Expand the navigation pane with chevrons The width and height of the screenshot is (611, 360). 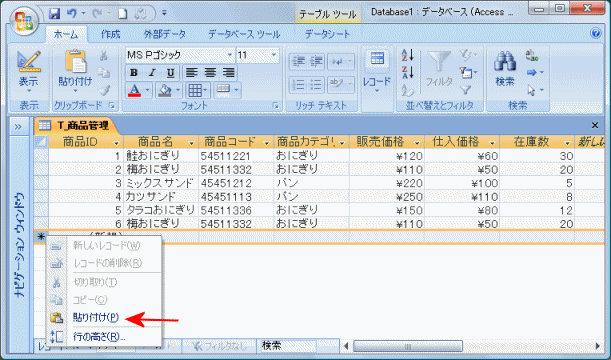click(18, 127)
